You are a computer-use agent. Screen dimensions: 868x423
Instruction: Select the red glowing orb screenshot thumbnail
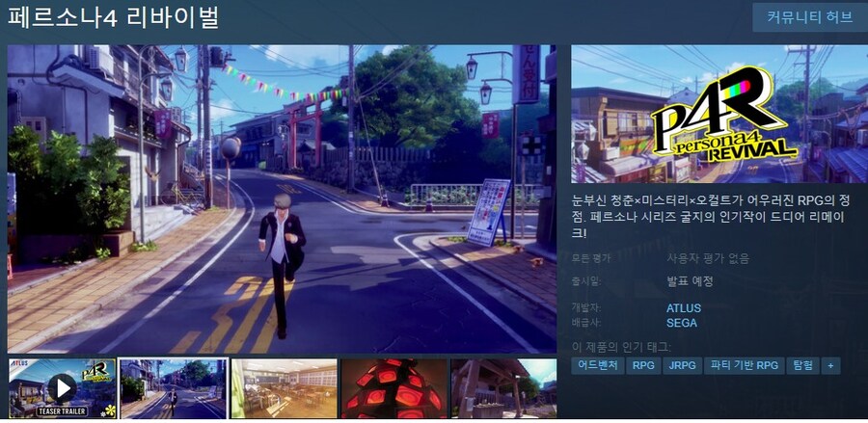click(394, 388)
